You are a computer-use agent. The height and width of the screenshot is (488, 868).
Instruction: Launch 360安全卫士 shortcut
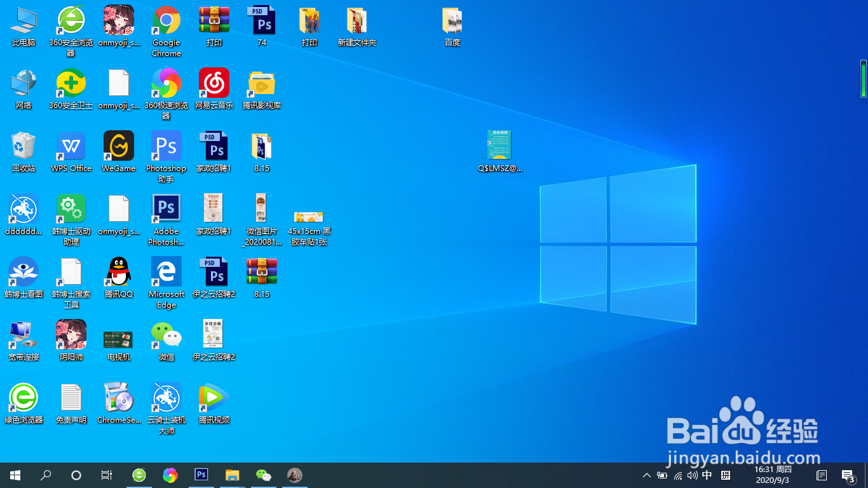pyautogui.click(x=71, y=90)
